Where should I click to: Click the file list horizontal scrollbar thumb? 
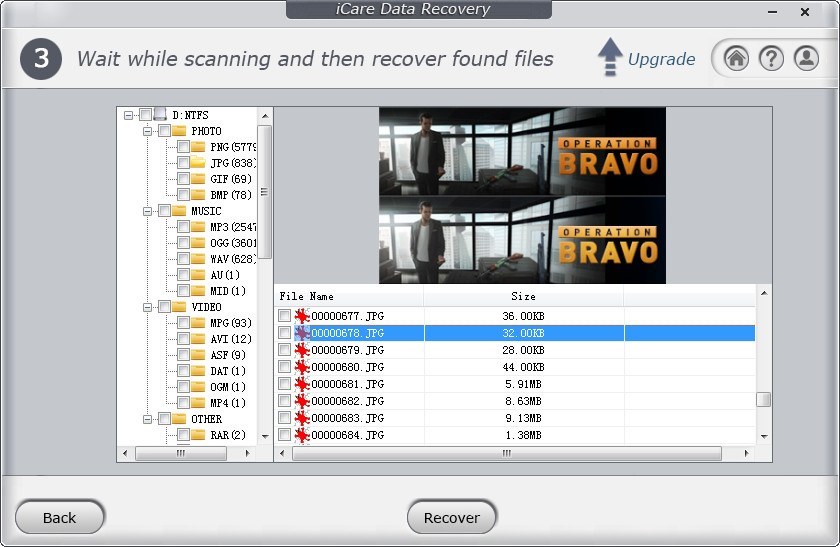(506, 453)
